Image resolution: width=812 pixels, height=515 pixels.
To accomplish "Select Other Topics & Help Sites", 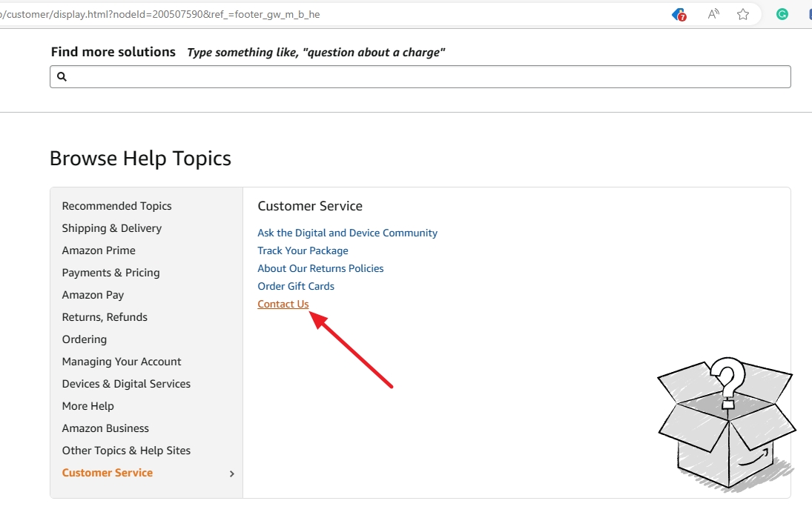I will tap(126, 451).
